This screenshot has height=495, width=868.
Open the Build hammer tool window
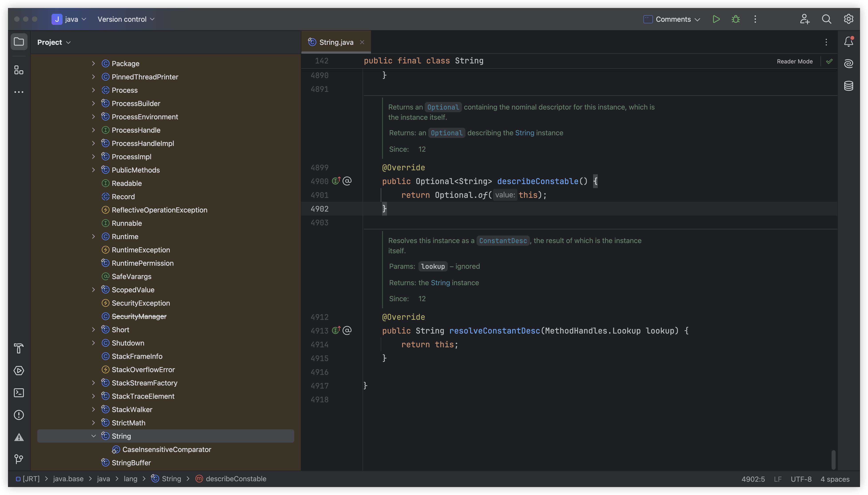point(19,348)
